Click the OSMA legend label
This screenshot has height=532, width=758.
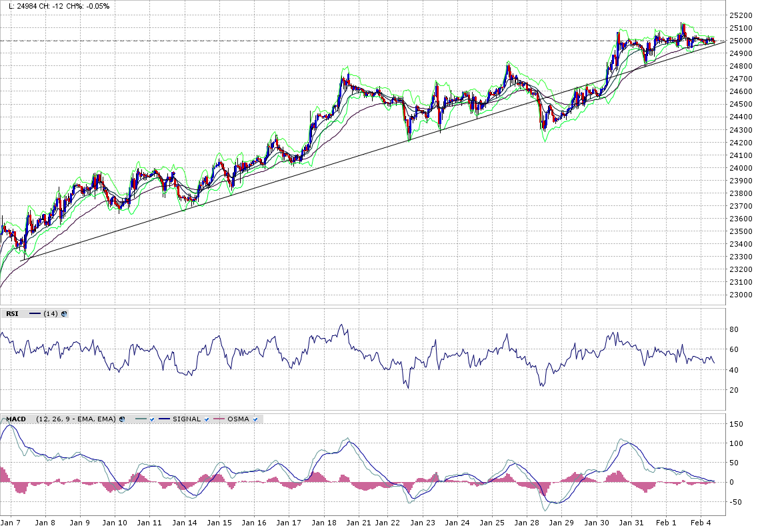pos(238,419)
